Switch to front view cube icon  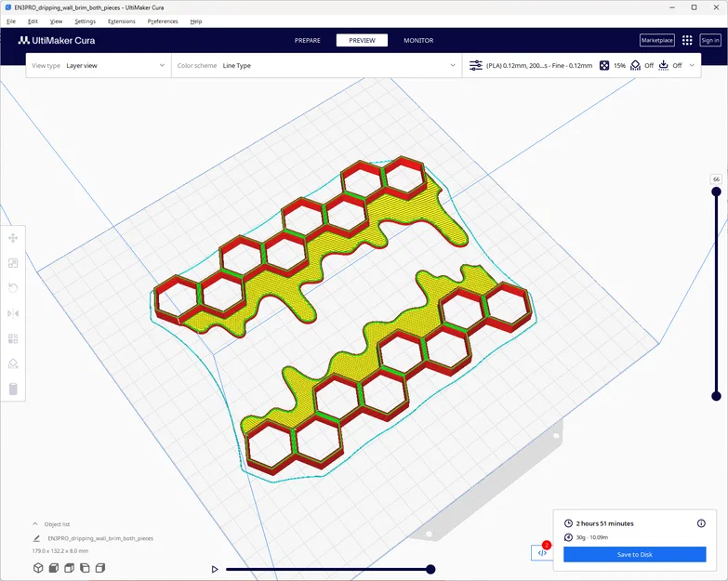click(54, 568)
